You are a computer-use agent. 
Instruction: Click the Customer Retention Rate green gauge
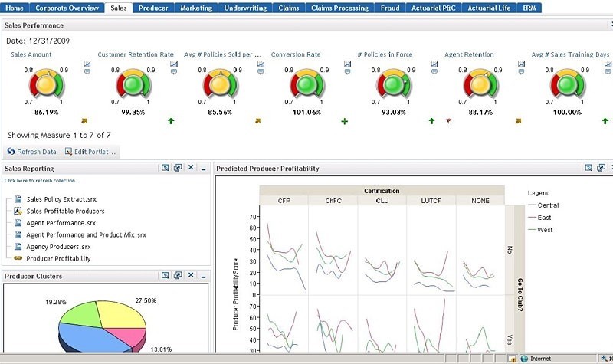click(x=133, y=84)
